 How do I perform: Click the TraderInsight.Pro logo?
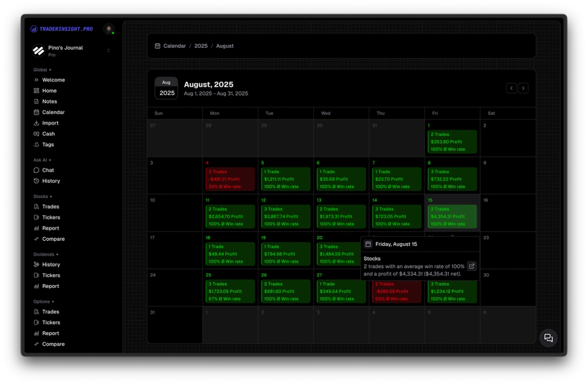61,29
